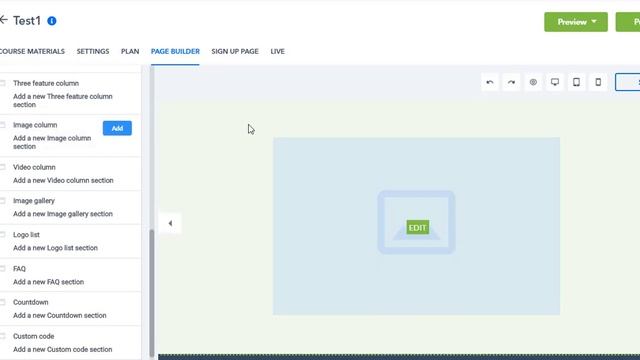
Task: Select the Countdown section item
Action: (x=71, y=309)
